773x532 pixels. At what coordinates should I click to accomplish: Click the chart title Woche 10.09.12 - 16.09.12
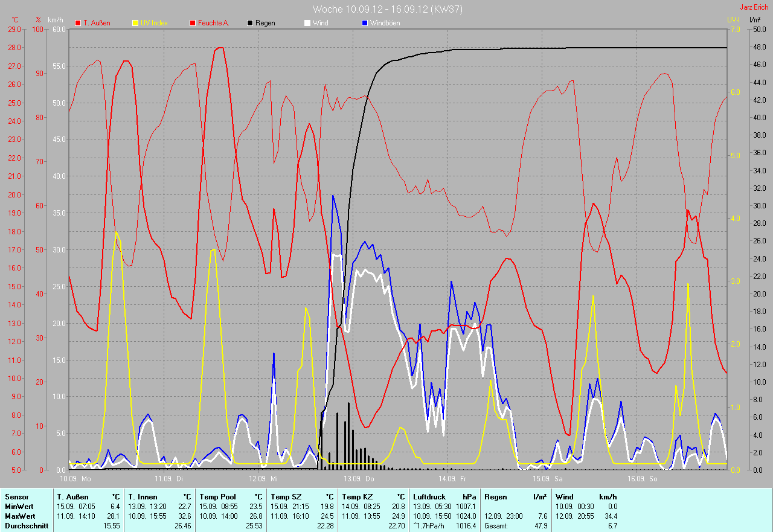[x=370, y=9]
